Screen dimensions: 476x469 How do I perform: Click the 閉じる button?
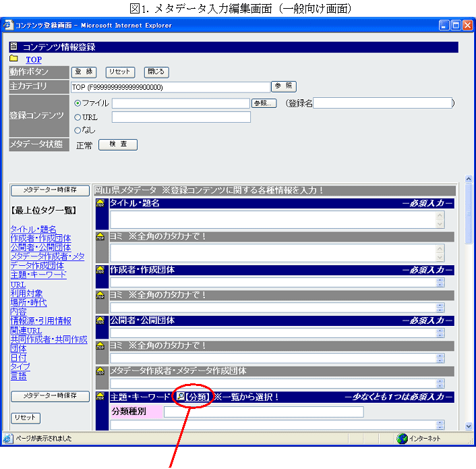[x=156, y=72]
